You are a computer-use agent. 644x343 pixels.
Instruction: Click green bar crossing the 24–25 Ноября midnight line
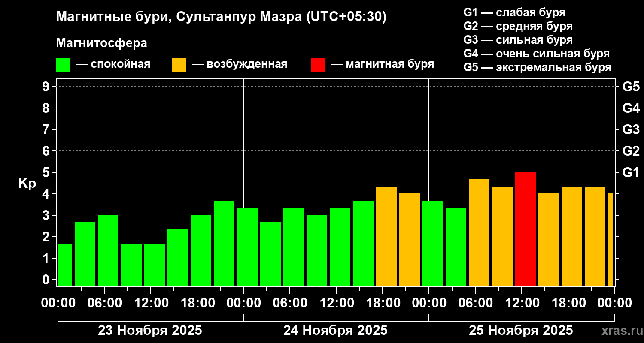click(433, 244)
